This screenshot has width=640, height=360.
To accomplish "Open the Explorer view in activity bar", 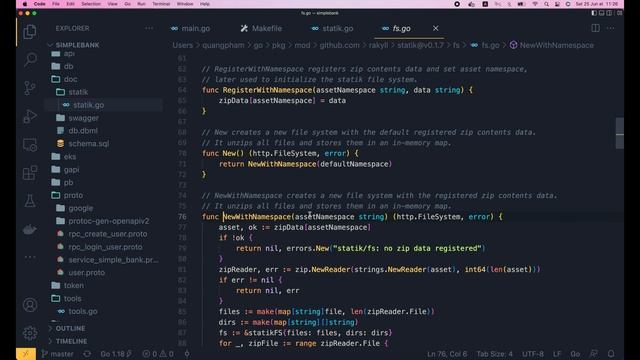I will (x=30, y=32).
